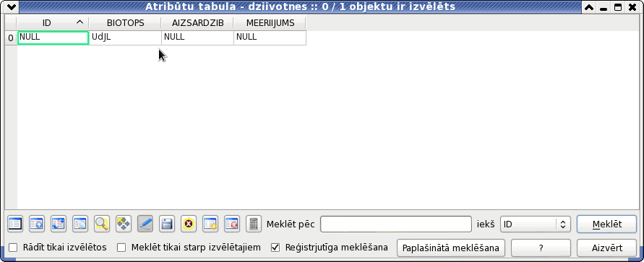
Task: Maximize the Atribūtu tabula window
Action: coord(618,7)
